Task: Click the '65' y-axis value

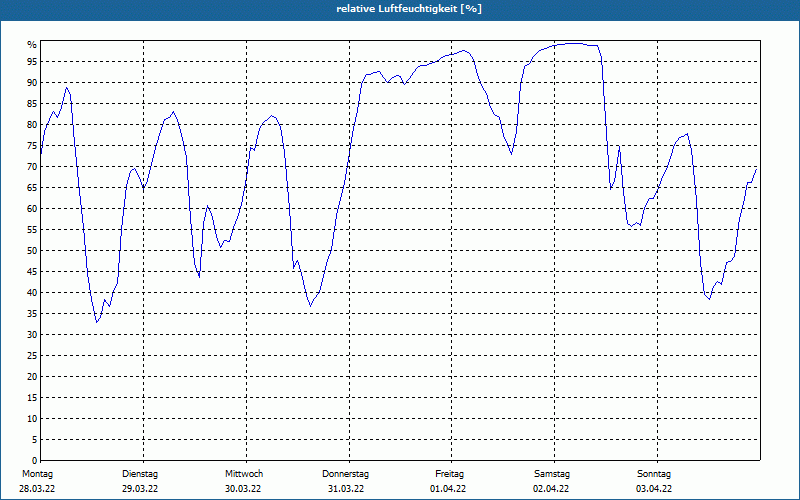Action: pyautogui.click(x=32, y=188)
